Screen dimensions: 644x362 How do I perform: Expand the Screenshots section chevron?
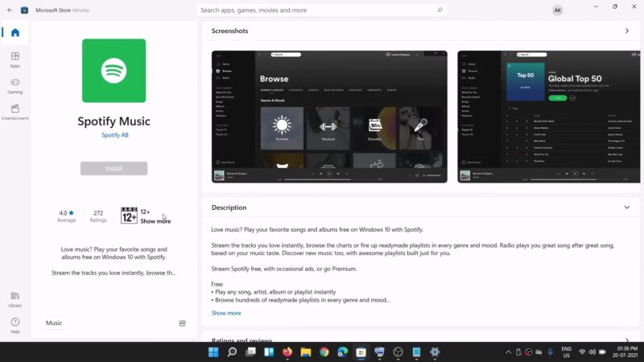click(627, 31)
